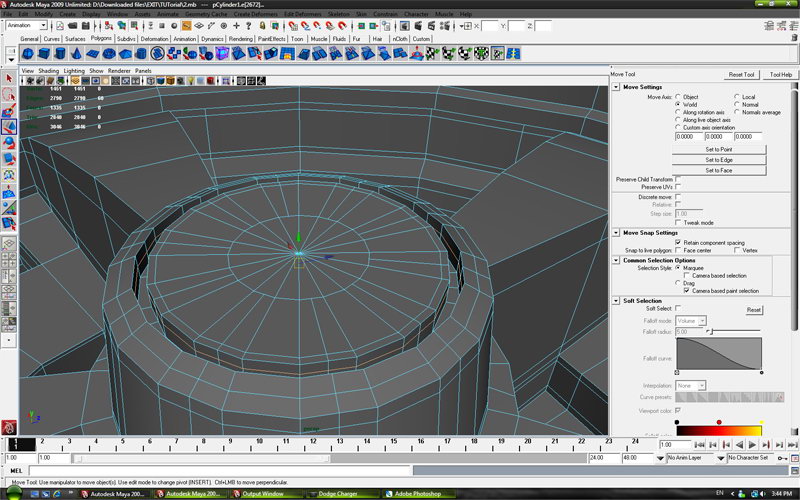This screenshot has width=800, height=500.
Task: Create a polygon cube from the shelf
Action: [46, 54]
